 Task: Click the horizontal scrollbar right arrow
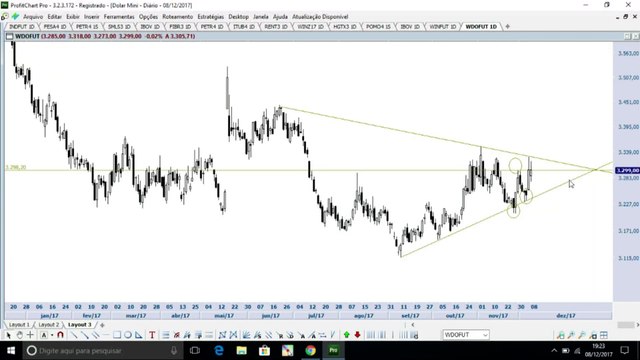click(638, 325)
